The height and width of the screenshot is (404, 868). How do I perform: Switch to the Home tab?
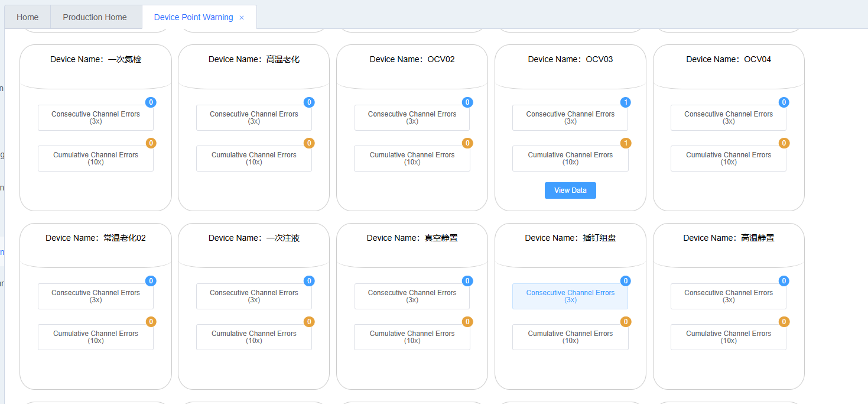[28, 17]
